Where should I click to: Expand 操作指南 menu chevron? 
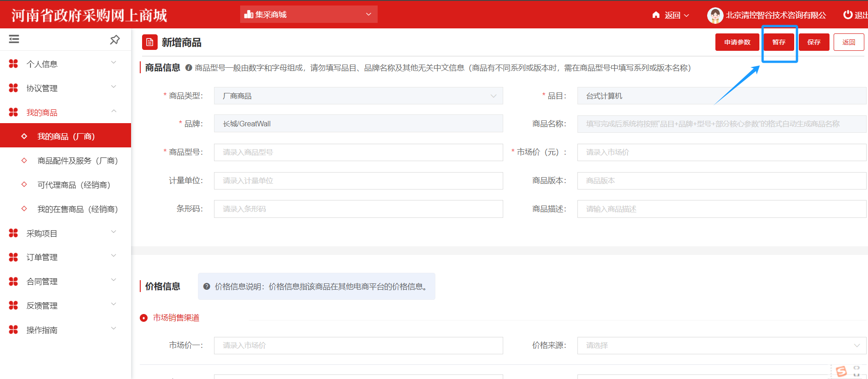pos(114,328)
